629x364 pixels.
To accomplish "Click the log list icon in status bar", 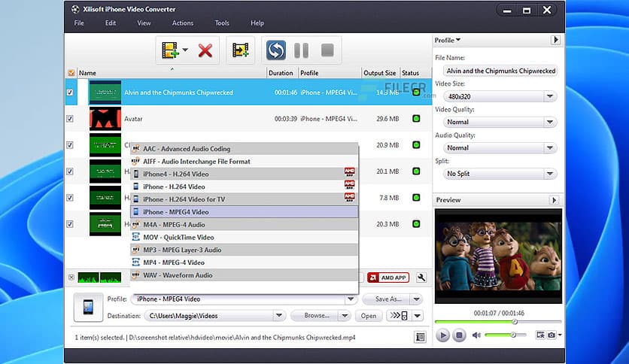I will [x=420, y=338].
